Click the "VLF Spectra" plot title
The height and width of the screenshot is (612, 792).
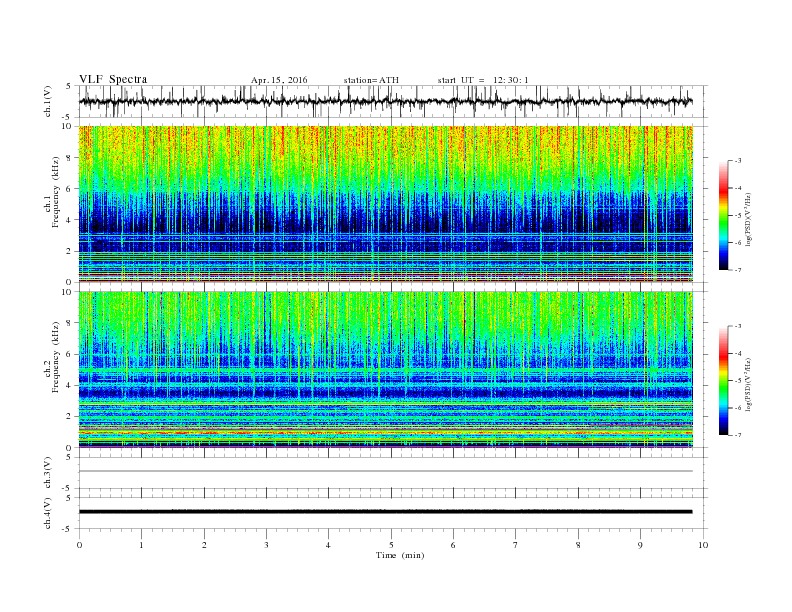(113, 79)
